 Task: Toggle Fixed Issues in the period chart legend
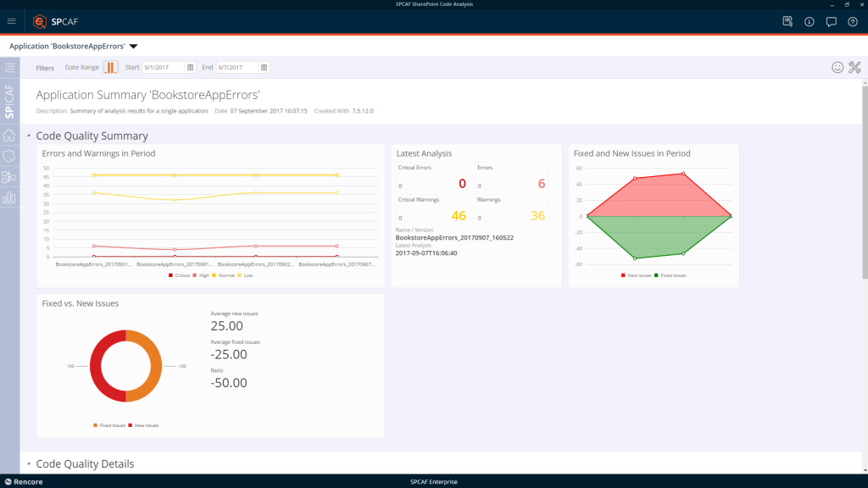[x=670, y=275]
